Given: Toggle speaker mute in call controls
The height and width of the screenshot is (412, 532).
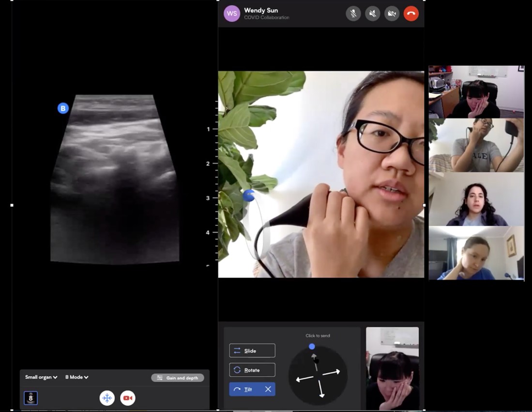Looking at the screenshot, I should tap(372, 14).
